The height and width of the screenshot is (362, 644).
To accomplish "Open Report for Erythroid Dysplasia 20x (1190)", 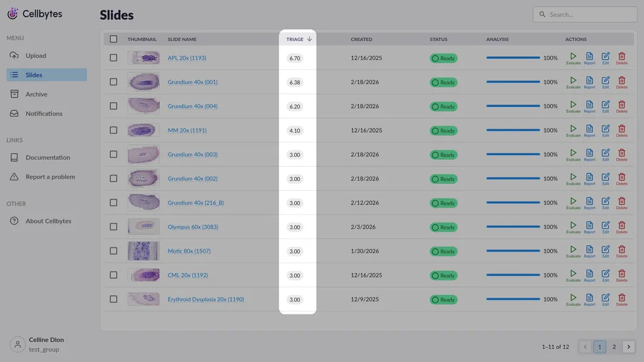I will coord(589,298).
